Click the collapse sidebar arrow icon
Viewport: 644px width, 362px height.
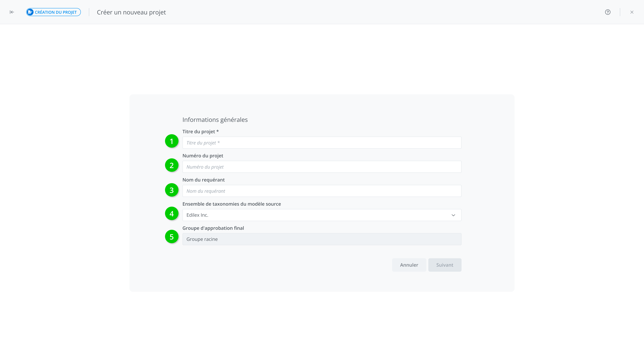[12, 12]
